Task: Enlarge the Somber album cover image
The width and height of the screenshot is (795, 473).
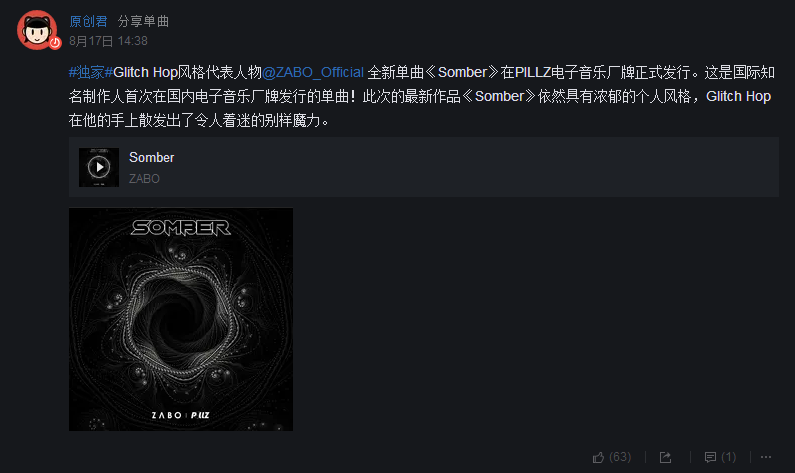Action: pyautogui.click(x=181, y=319)
